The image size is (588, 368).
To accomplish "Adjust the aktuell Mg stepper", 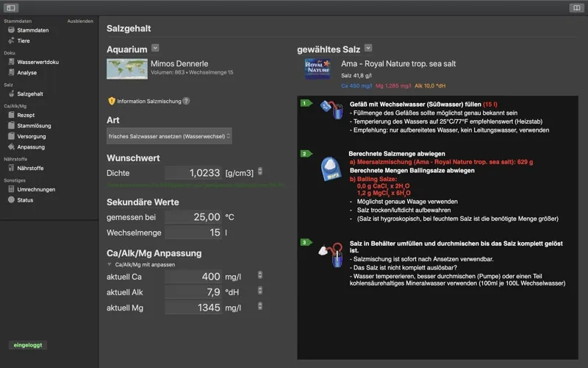I will (x=260, y=305).
